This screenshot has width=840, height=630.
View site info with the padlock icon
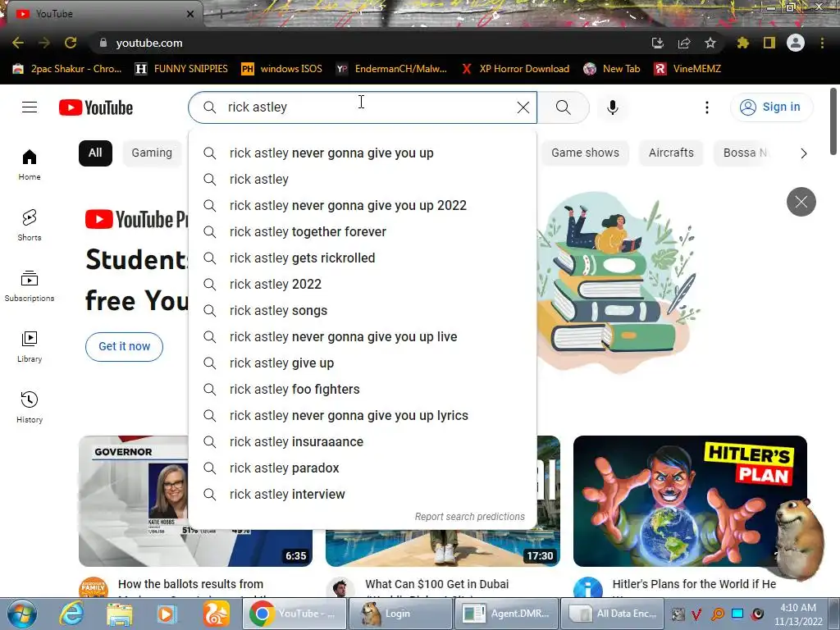click(103, 43)
